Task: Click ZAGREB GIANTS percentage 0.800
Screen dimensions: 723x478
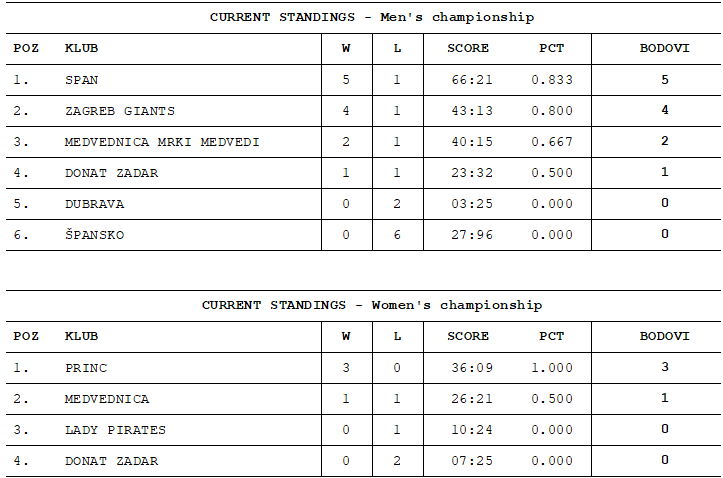Action: [x=551, y=111]
